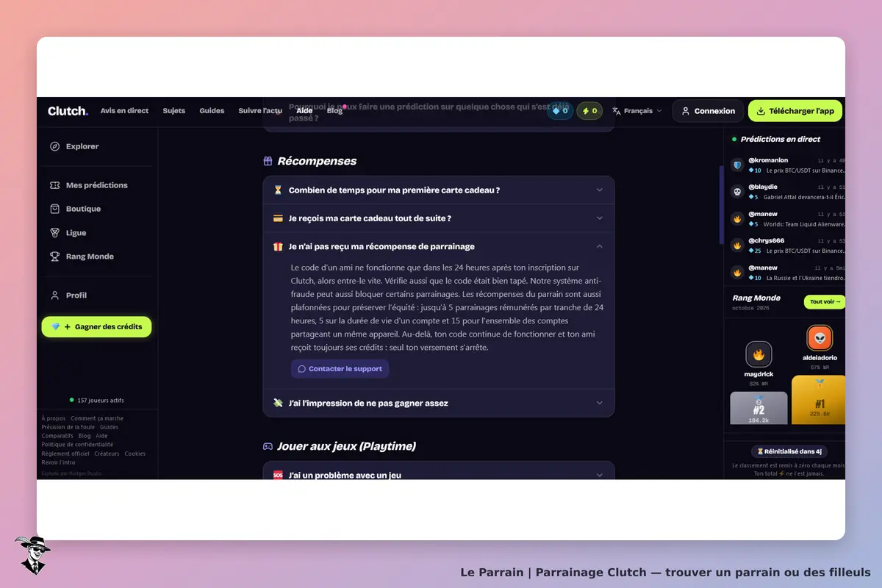
Task: Click the Rang Monde trophy icon
Action: click(x=54, y=257)
